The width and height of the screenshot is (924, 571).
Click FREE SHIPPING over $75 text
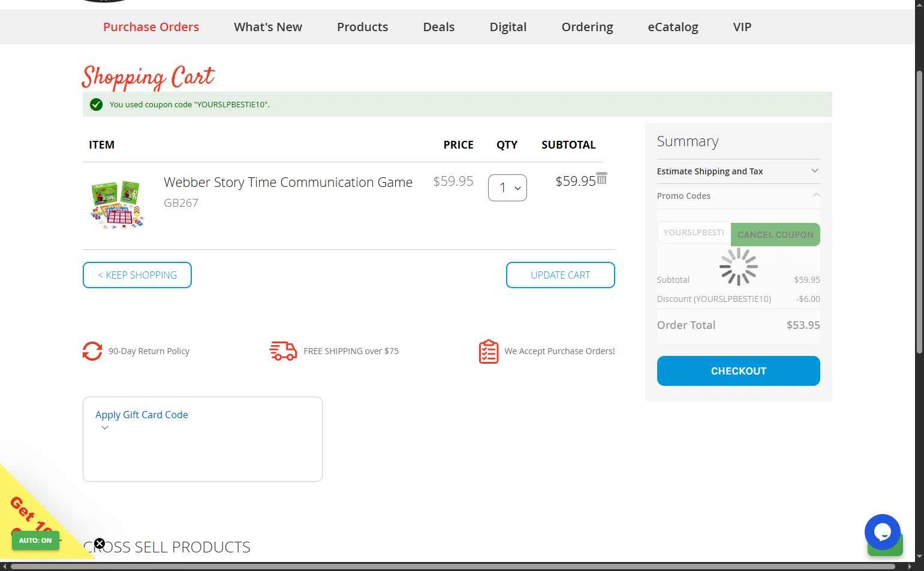point(351,351)
